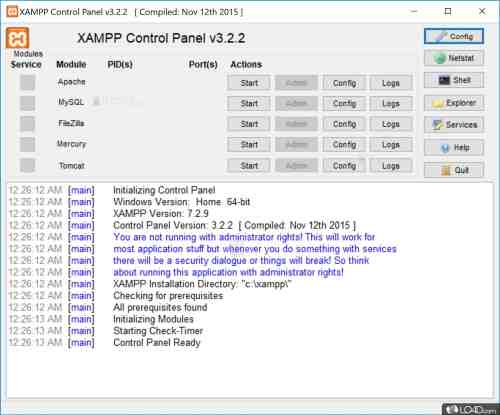Click the Tomcat Admin button
This screenshot has height=415, width=500.
tap(296, 166)
